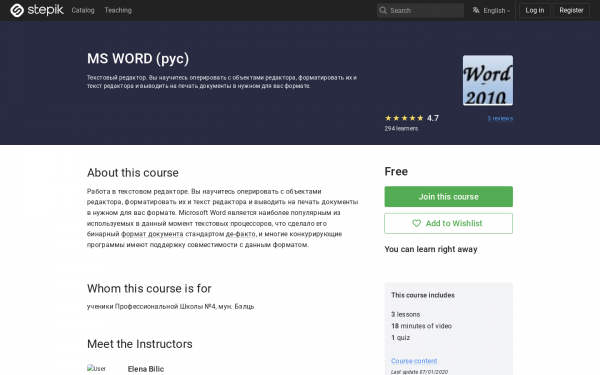Viewport: 600px width, 375px height.
Task: Open the Teaching menu
Action: click(118, 10)
